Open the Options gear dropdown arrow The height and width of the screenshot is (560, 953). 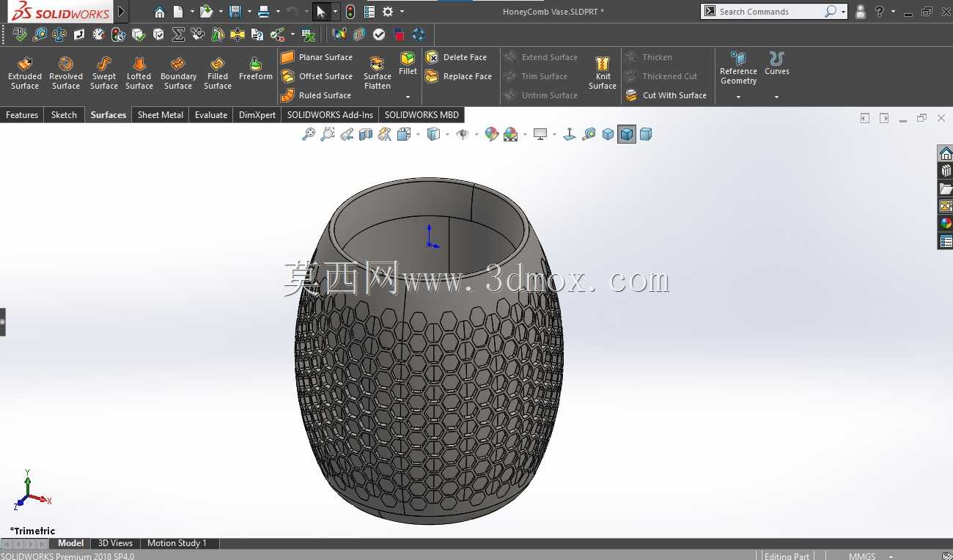tap(402, 12)
